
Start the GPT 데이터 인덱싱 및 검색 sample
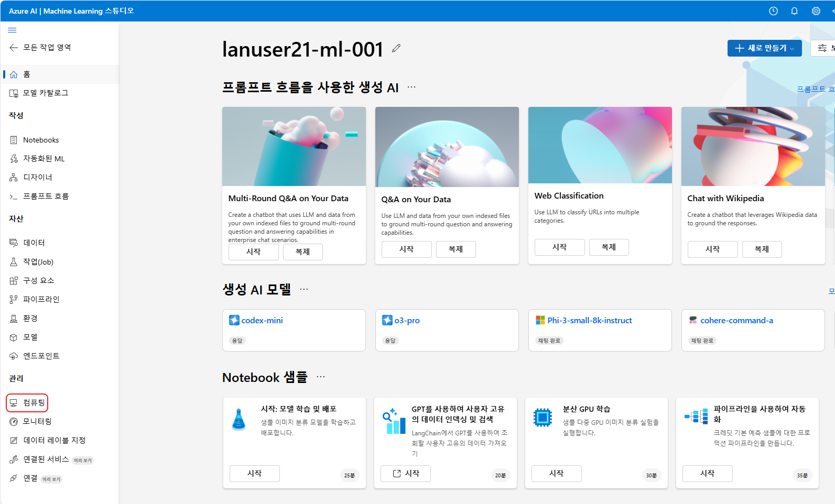tap(406, 474)
